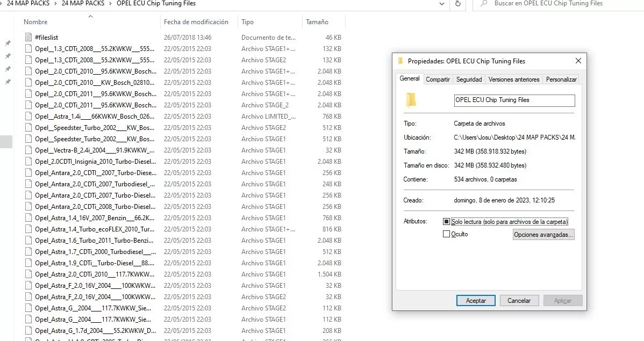Viewport: 644px width, 341px height.
Task: Expand the chevron after the second '24 MAP PACKS' breadcrumb
Action: (111, 4)
